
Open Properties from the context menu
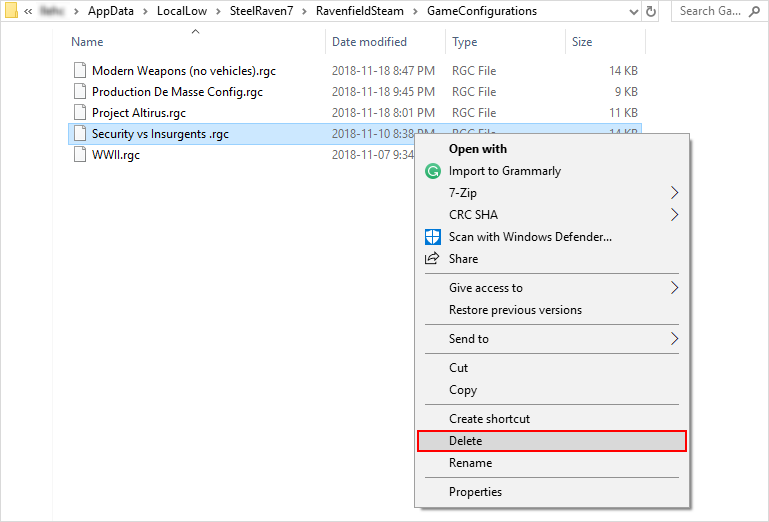476,492
